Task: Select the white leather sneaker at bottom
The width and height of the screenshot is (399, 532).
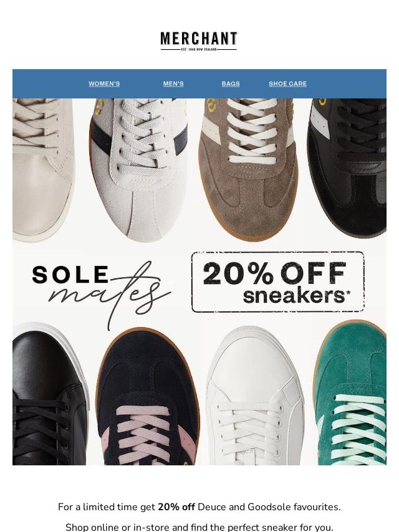Action: pyautogui.click(x=255, y=396)
